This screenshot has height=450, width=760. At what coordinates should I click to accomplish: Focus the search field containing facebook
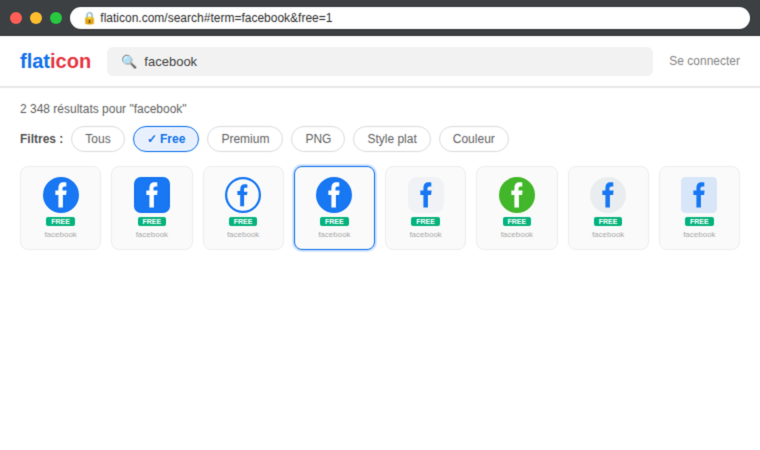coord(390,61)
